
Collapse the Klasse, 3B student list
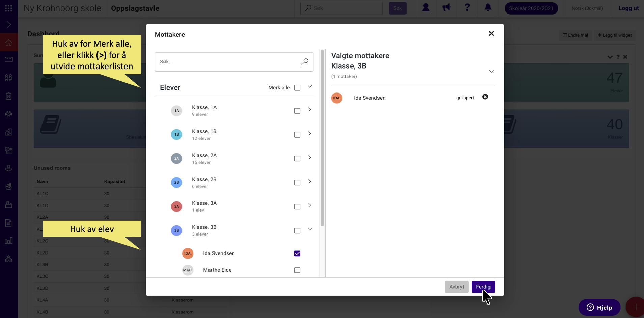tap(310, 229)
